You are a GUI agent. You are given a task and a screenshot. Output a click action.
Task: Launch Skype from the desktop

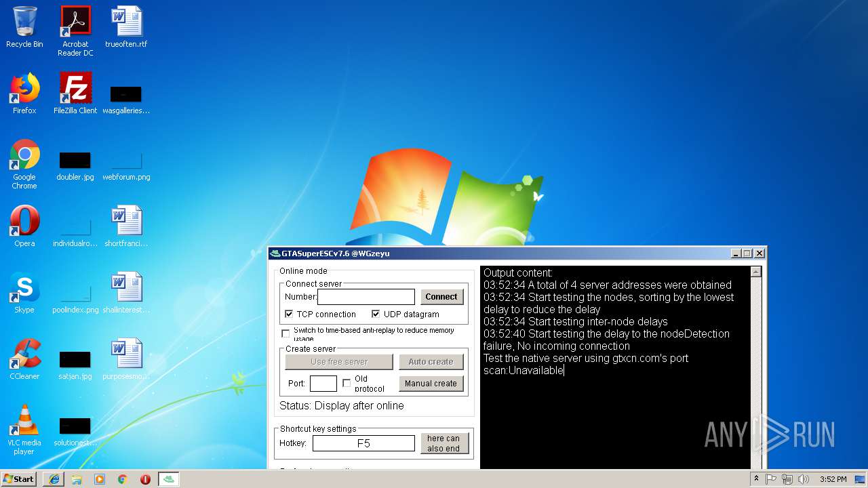pyautogui.click(x=24, y=293)
